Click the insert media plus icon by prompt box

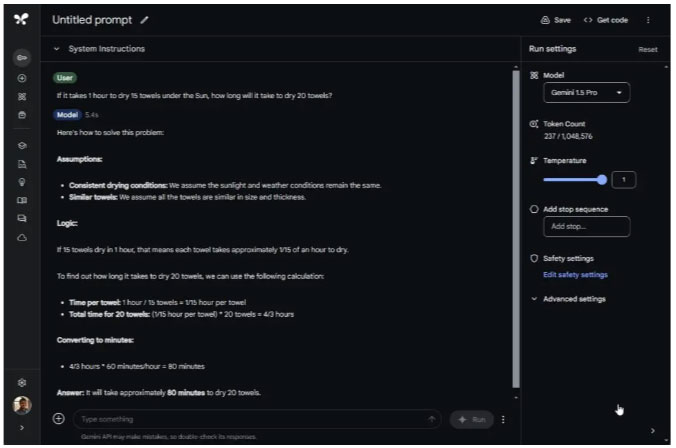[58, 419]
